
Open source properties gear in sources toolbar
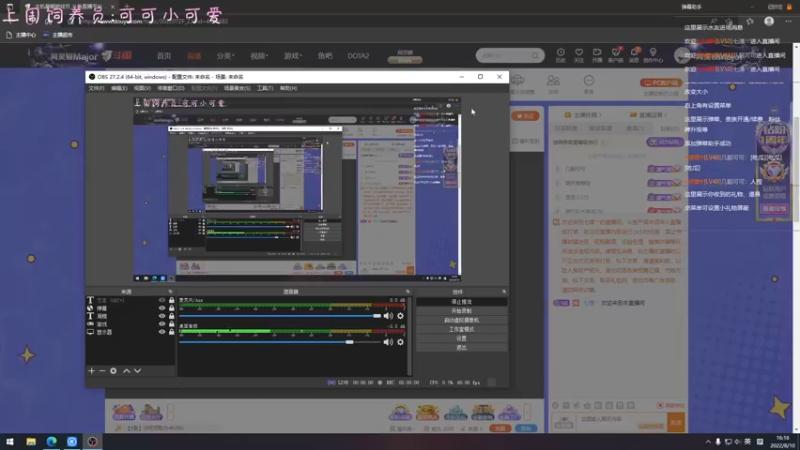[113, 371]
